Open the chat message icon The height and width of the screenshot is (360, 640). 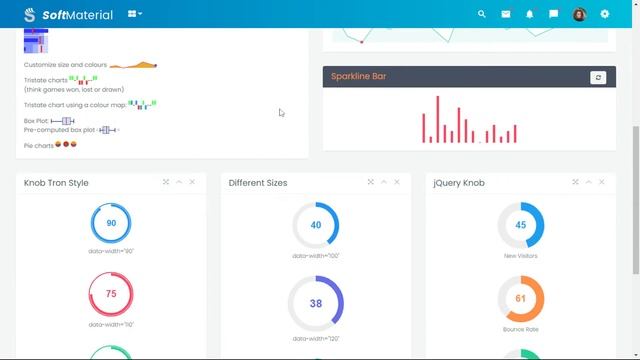553,14
